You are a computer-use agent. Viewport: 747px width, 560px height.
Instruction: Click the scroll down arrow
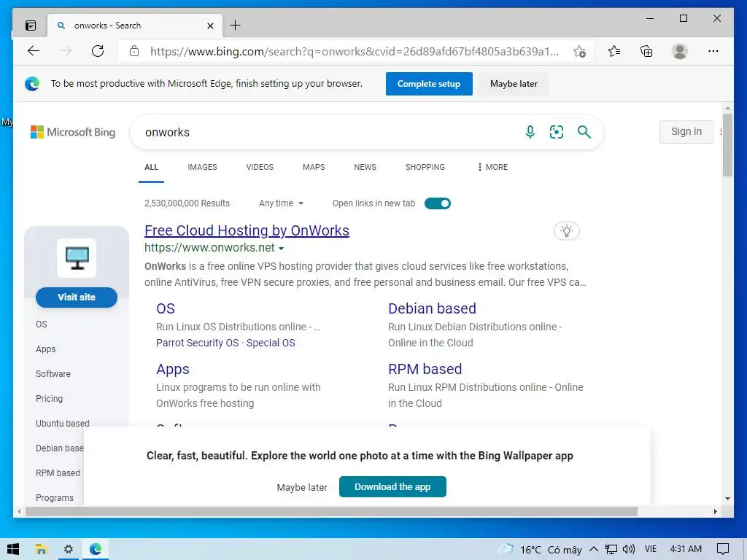[727, 499]
